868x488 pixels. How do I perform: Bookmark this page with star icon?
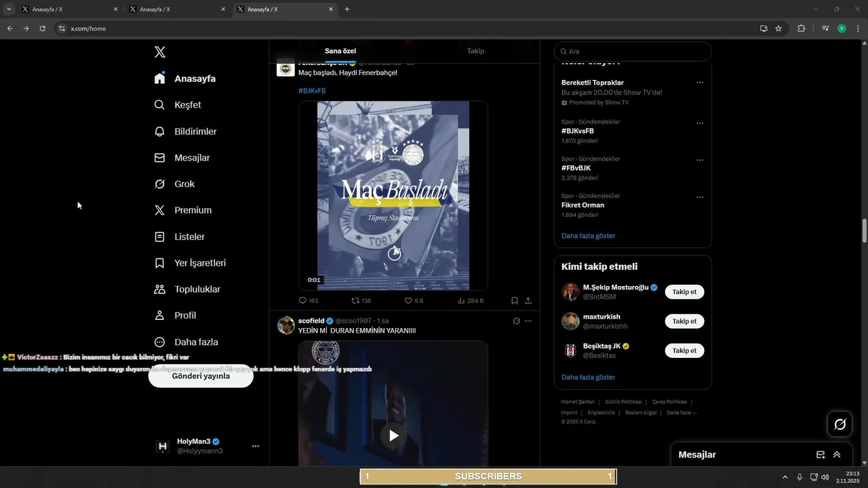point(778,28)
